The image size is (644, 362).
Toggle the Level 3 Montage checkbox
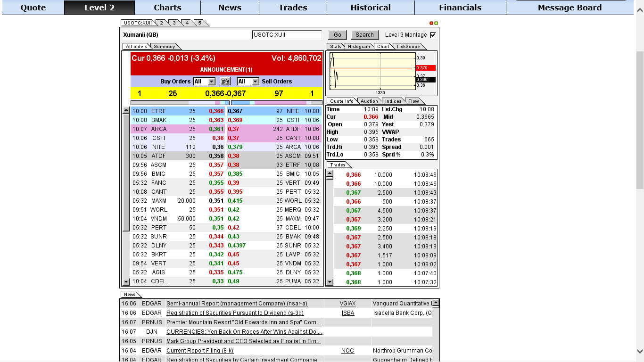point(433,35)
